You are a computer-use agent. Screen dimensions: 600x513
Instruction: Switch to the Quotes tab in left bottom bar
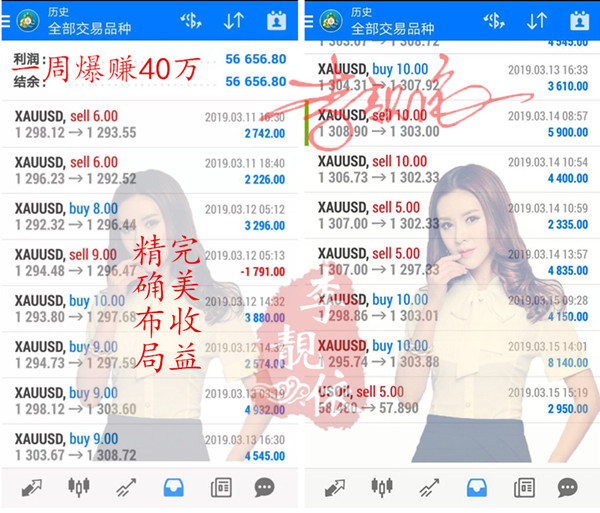tap(30, 487)
